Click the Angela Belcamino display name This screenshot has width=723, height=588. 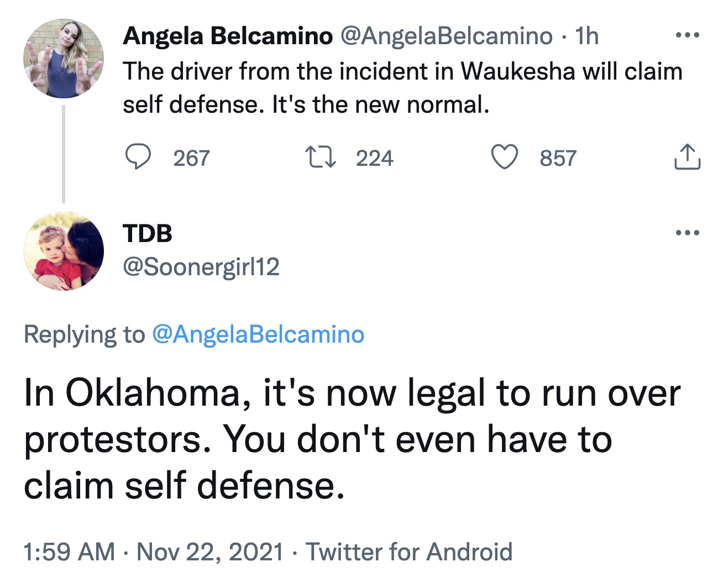pos(228,36)
